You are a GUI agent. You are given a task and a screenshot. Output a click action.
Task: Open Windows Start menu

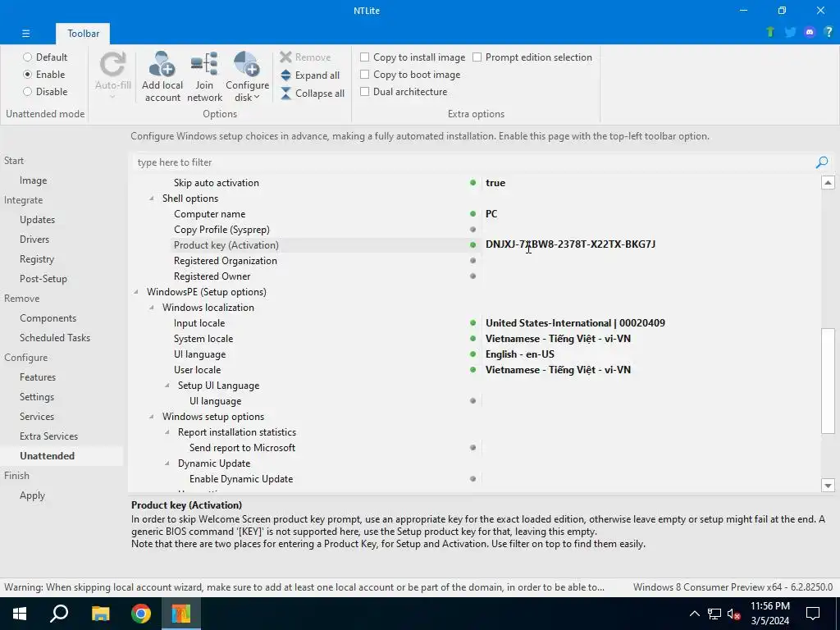[20, 614]
